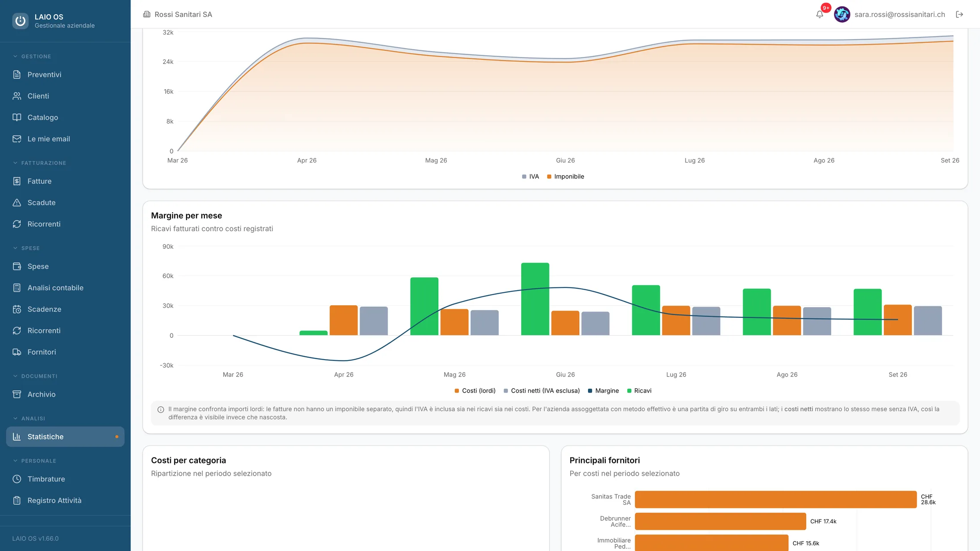This screenshot has width=980, height=551.
Task: Click the green Ricavi bar for Giu 26
Action: 535,299
